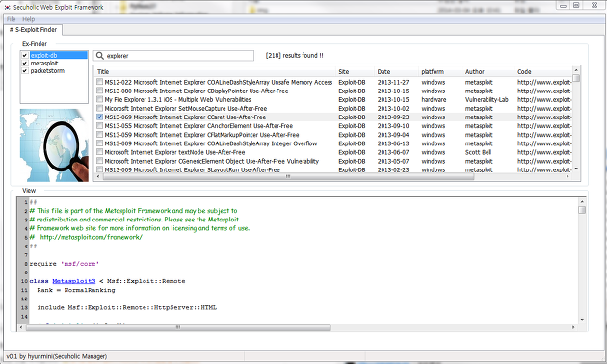Click '[218] results found !!' text
This screenshot has width=607, height=364.
[x=294, y=55]
